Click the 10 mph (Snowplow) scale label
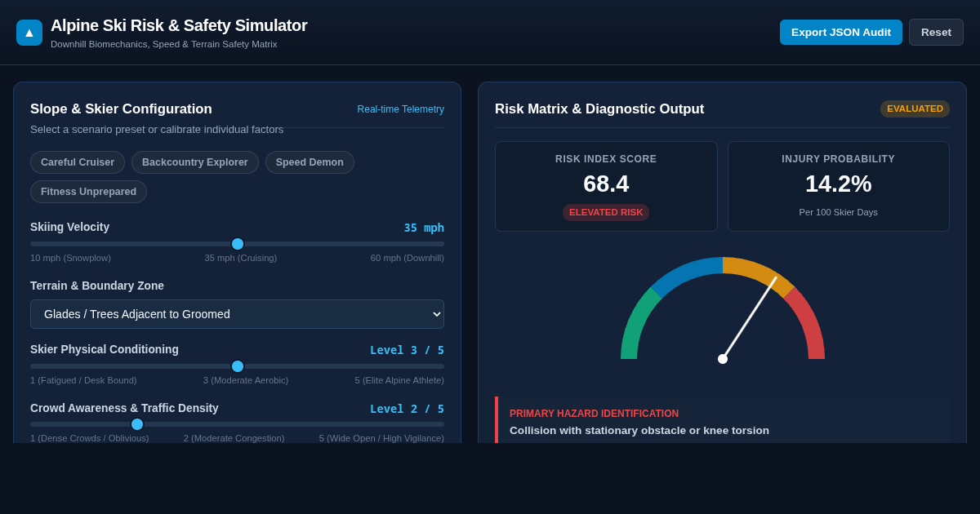The height and width of the screenshot is (514, 980). coord(70,258)
